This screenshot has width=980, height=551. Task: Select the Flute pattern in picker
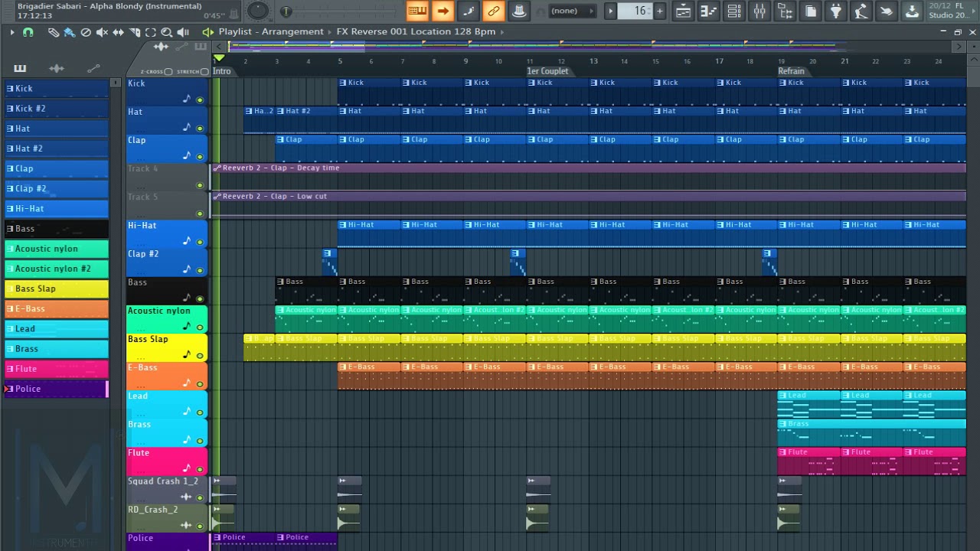coord(57,369)
